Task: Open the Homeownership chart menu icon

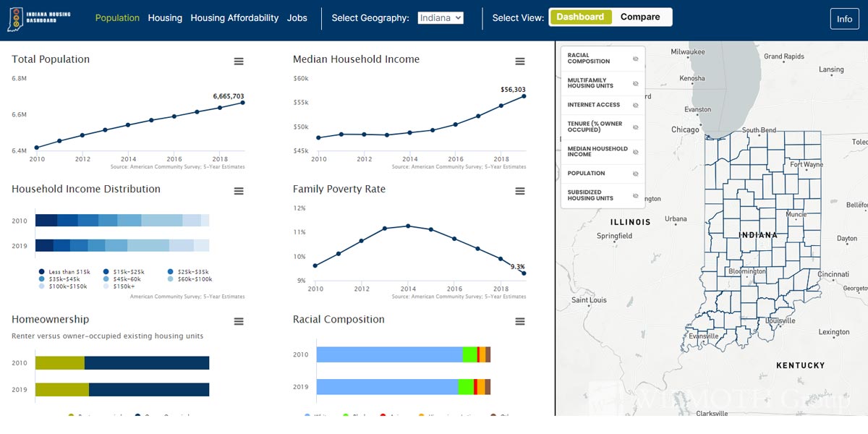Action: pos(239,321)
